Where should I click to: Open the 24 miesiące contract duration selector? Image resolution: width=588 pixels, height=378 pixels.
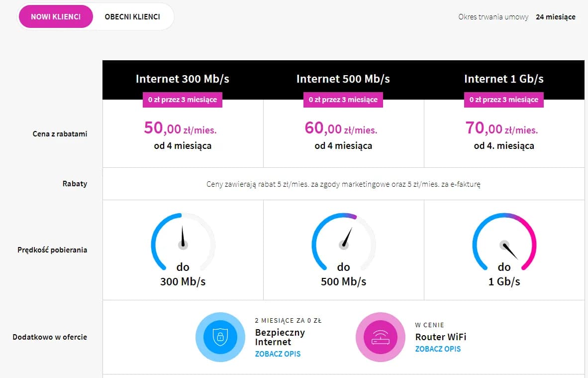[x=556, y=16]
